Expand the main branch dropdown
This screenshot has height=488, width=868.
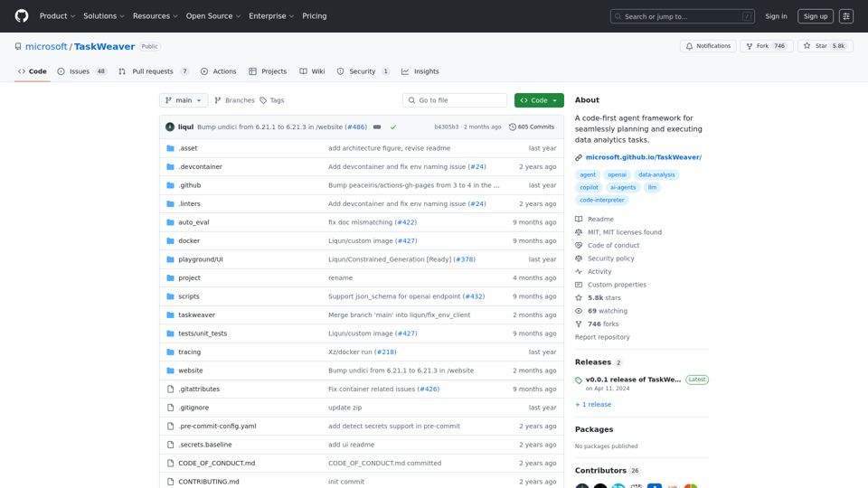184,100
